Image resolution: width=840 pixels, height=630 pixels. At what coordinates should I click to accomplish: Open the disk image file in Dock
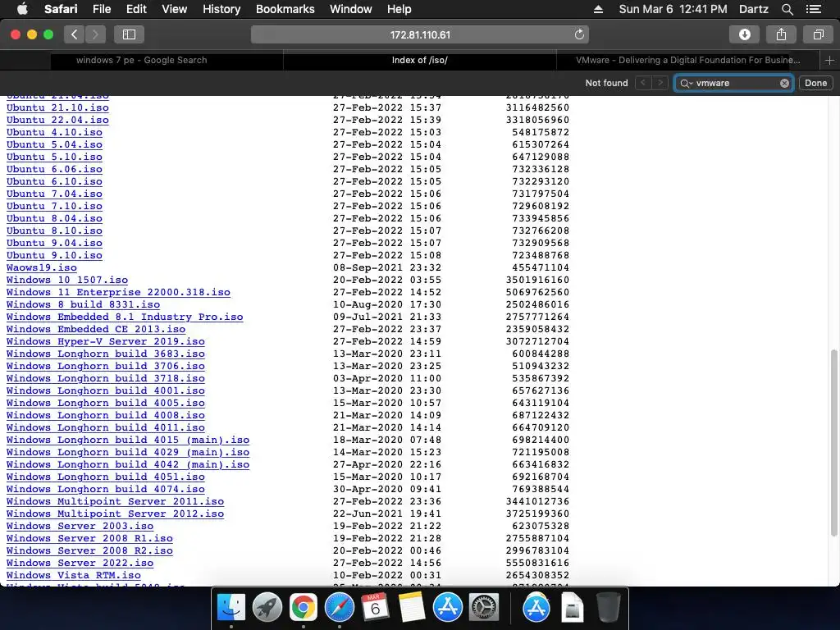point(572,608)
